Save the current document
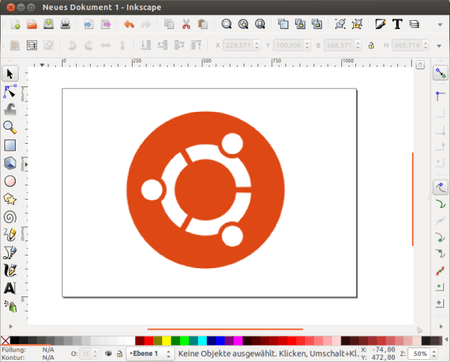This screenshot has width=450, height=362. (x=49, y=24)
